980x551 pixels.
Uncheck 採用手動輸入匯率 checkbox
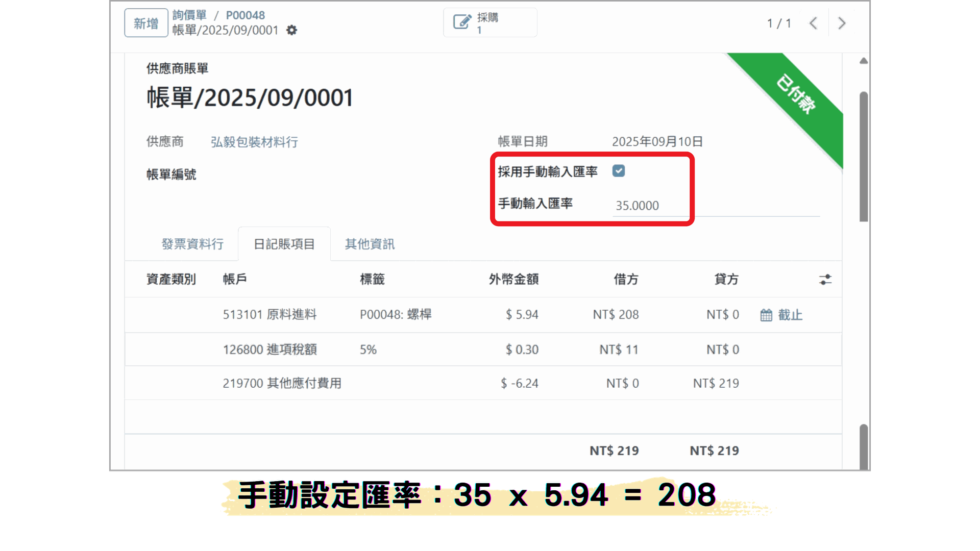click(619, 171)
